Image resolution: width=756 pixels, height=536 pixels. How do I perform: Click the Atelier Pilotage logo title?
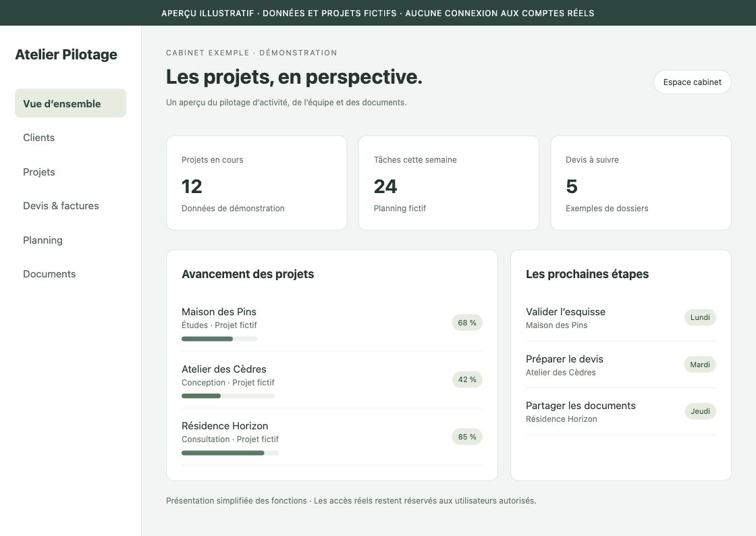(66, 55)
